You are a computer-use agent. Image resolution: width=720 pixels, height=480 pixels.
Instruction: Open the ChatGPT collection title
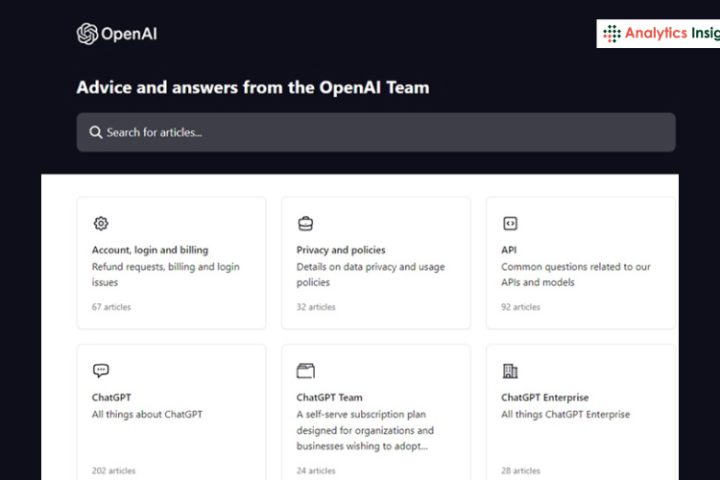tap(111, 397)
